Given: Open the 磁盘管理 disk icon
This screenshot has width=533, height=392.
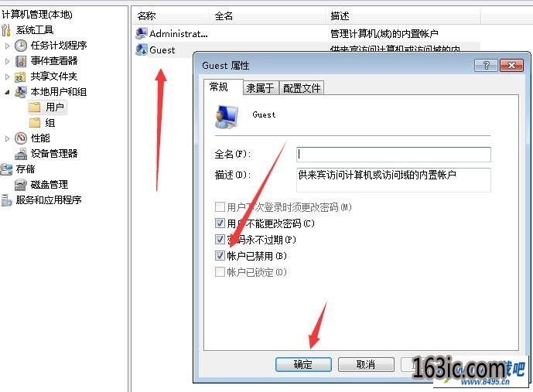Looking at the screenshot, I should [x=21, y=185].
